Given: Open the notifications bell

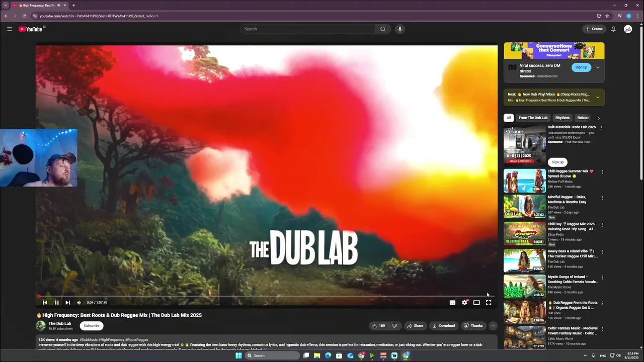Looking at the screenshot, I should coord(613,29).
